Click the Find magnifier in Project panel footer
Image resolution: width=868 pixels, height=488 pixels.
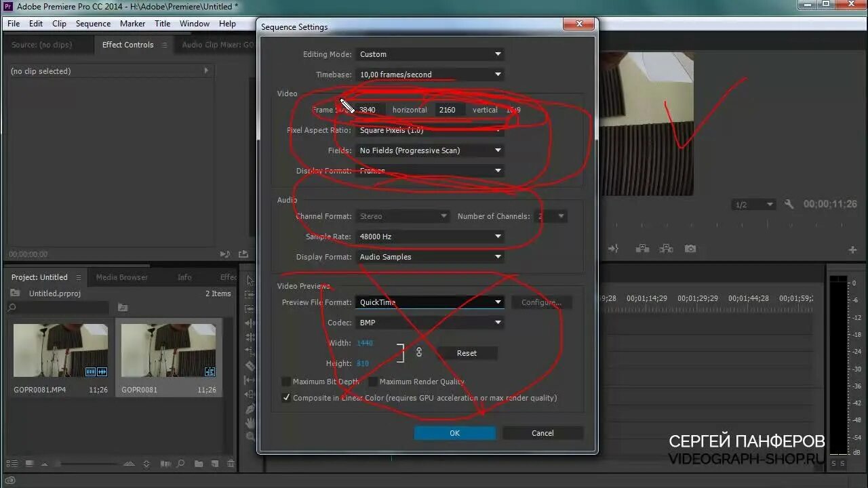click(x=180, y=464)
